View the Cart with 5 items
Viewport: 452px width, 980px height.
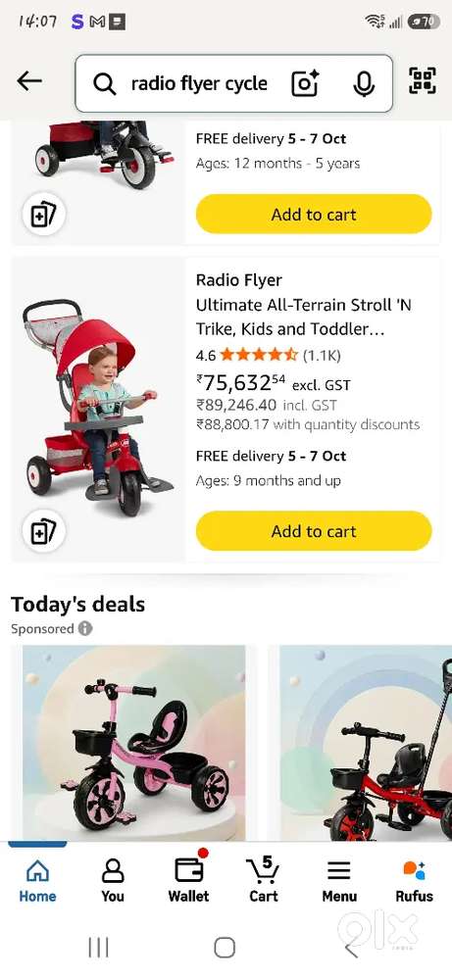coord(263,881)
